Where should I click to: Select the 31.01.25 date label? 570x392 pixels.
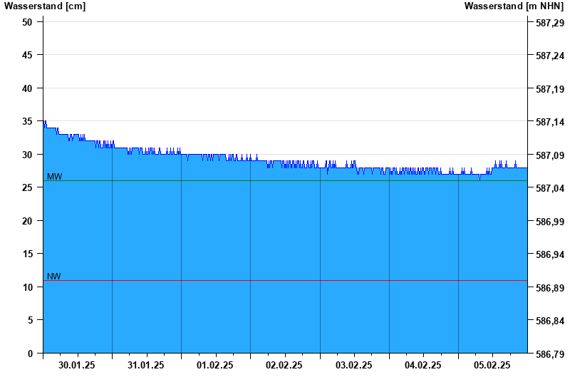146,365
